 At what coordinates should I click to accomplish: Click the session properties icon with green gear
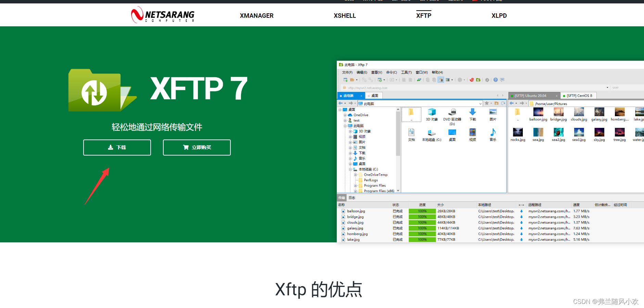[x=380, y=80]
